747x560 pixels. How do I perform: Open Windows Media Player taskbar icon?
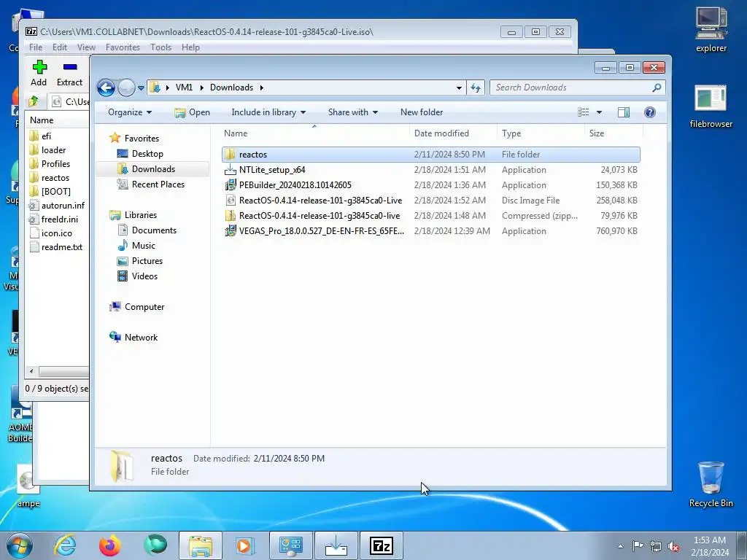245,545
